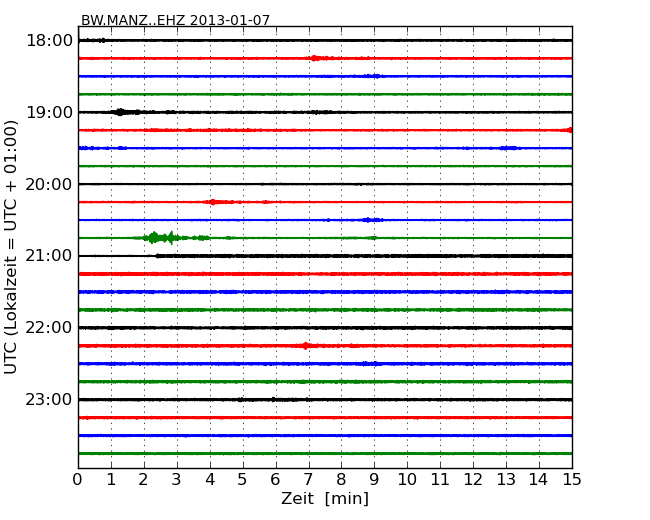
Task: Click the red event on the trace below 18:00
Action: pyautogui.click(x=318, y=58)
